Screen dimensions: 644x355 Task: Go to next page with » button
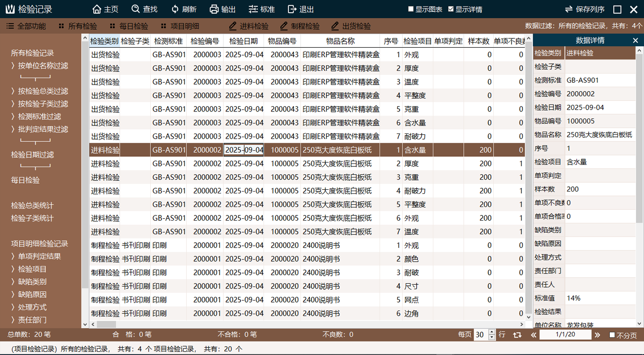(x=597, y=335)
